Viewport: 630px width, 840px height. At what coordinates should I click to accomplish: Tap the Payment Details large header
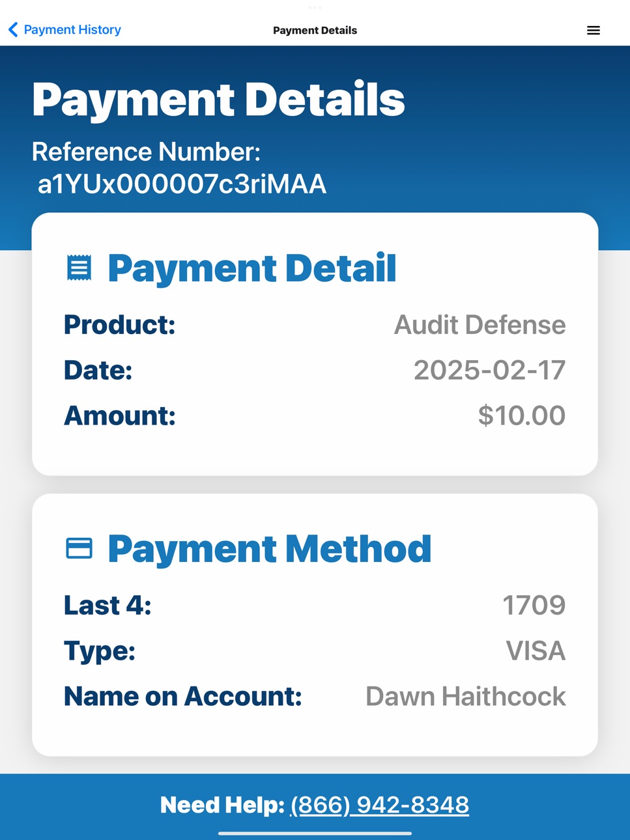pyautogui.click(x=218, y=100)
